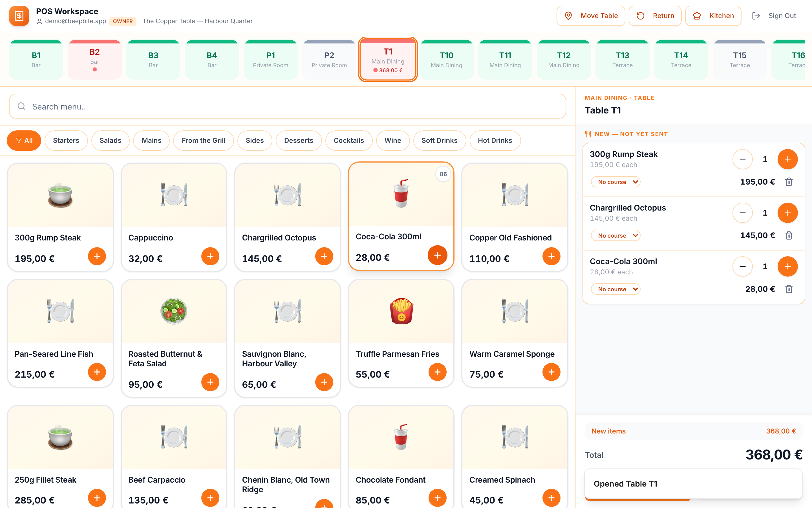Add Cappuccino with its plus icon
Viewport: 812px width, 508px height.
pos(210,256)
